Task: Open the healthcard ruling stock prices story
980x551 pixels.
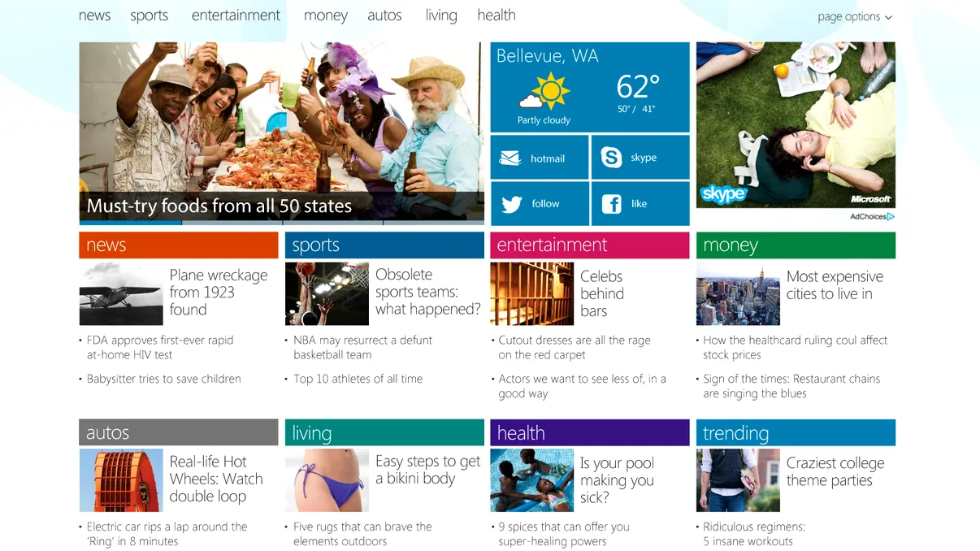Action: click(795, 348)
